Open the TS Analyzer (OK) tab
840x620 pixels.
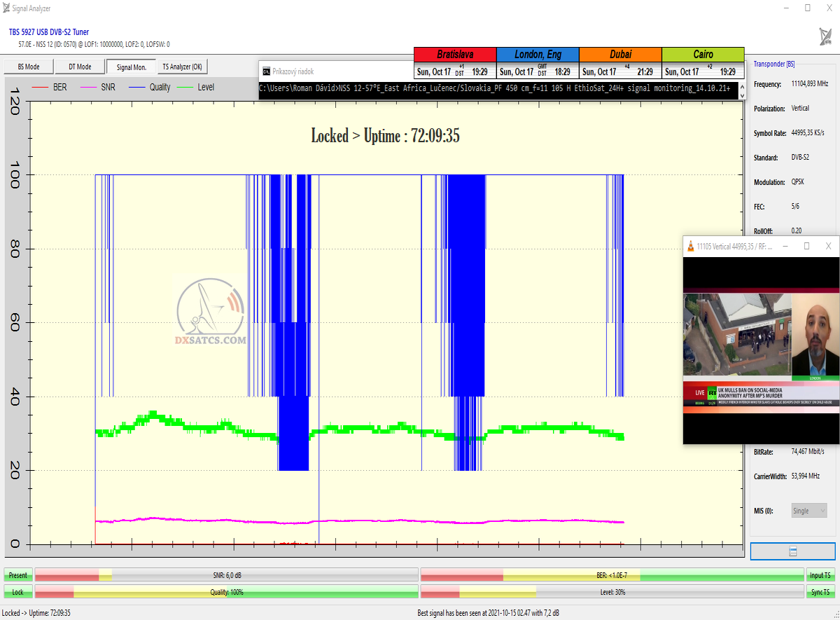[182, 67]
